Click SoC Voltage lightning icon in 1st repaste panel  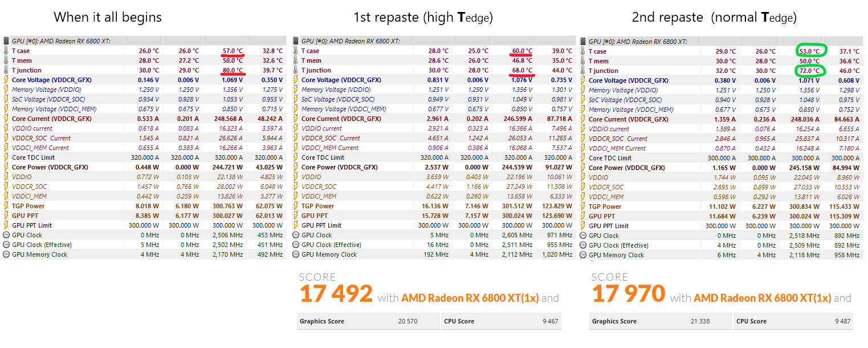point(296,99)
